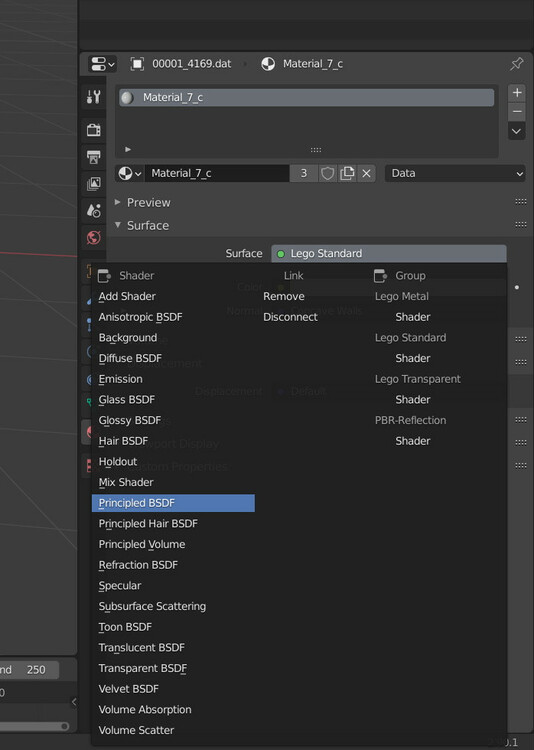Choose Volume Absorption shader
534x750 pixels.
[x=173, y=709]
